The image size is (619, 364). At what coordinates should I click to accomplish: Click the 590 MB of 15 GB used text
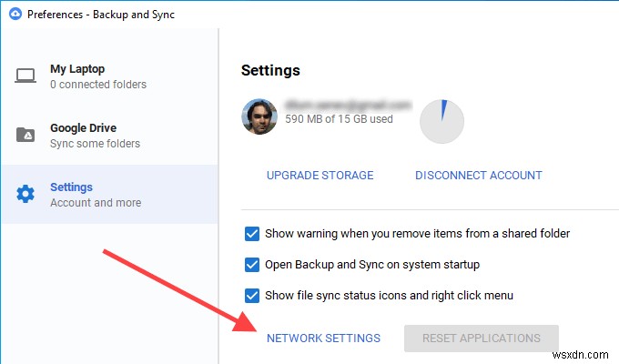tap(338, 120)
